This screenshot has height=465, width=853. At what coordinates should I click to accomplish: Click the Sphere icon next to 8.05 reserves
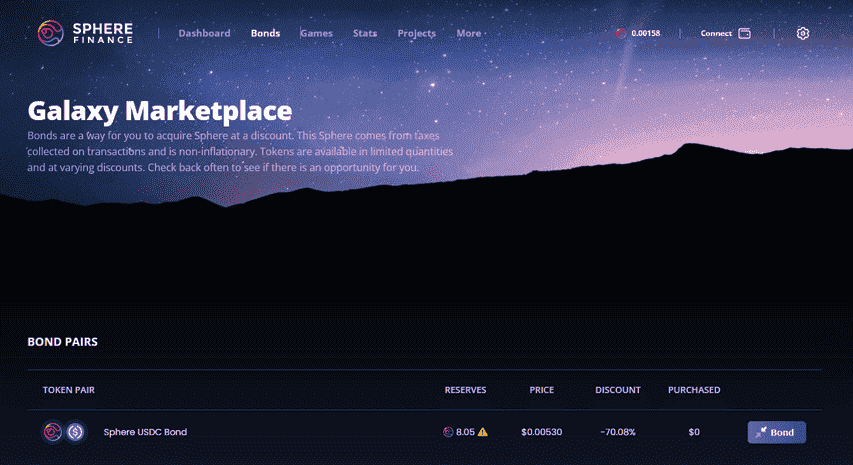click(x=448, y=432)
